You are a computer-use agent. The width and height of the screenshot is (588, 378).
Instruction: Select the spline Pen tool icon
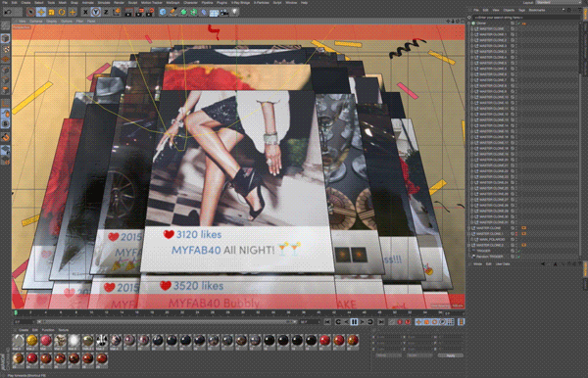(x=172, y=12)
